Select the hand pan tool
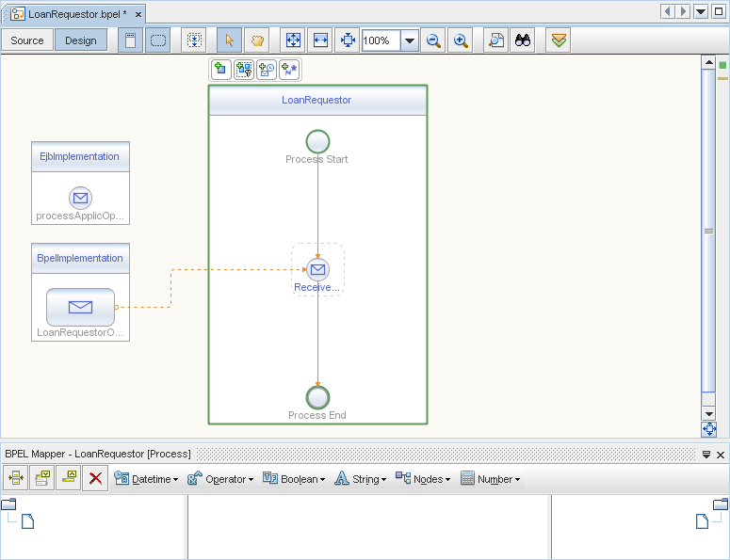This screenshot has height=560, width=730. click(x=256, y=40)
